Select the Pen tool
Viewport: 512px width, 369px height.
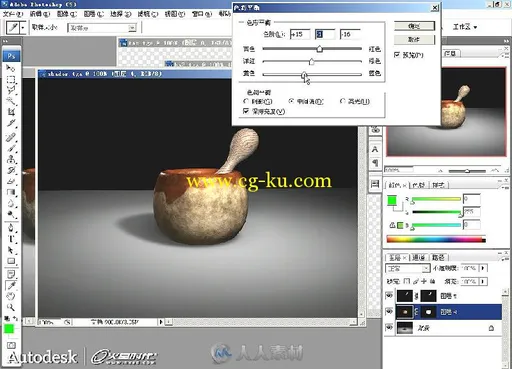click(x=11, y=228)
